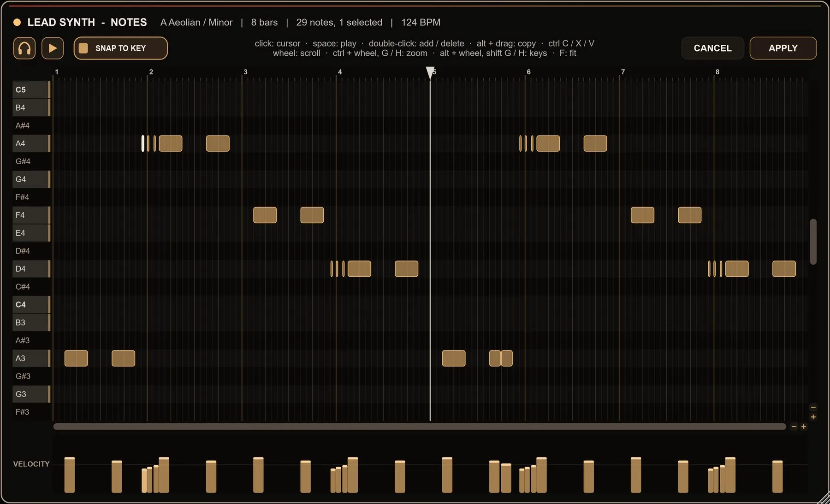Cancel the note edits
This screenshot has width=830, height=504.
pyautogui.click(x=712, y=48)
